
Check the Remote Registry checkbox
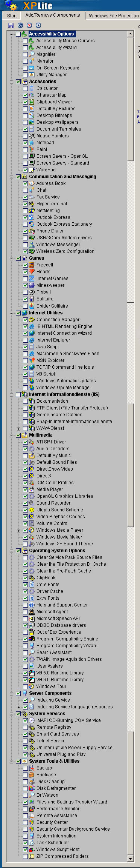[x=25, y=727]
